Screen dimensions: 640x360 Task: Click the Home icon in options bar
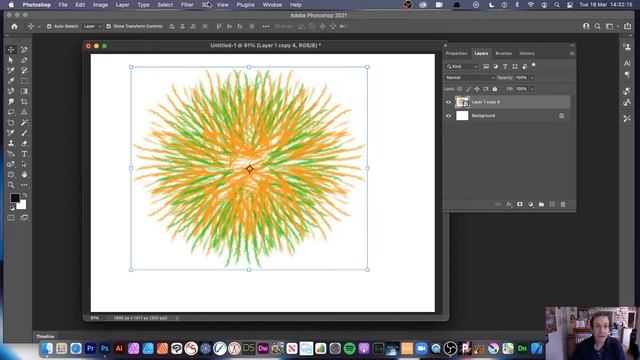click(15, 26)
